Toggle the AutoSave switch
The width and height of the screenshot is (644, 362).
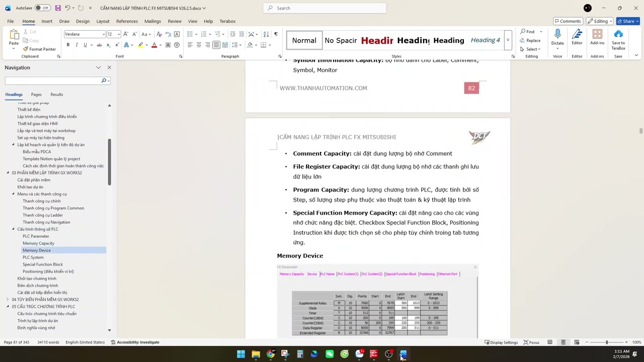click(x=42, y=8)
